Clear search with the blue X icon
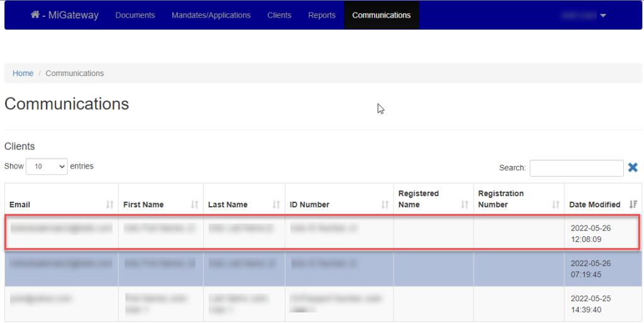 [633, 167]
